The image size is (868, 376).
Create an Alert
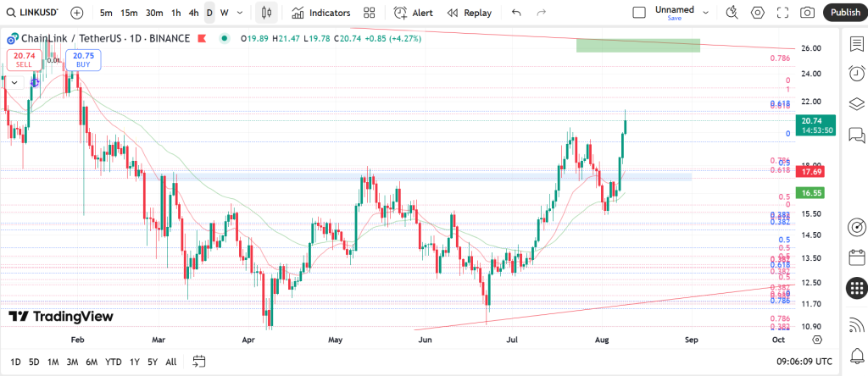tap(413, 12)
